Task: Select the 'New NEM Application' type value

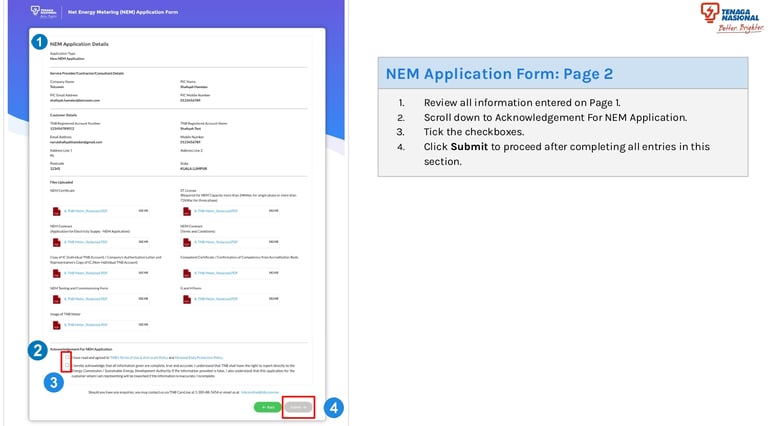Action: coord(67,59)
